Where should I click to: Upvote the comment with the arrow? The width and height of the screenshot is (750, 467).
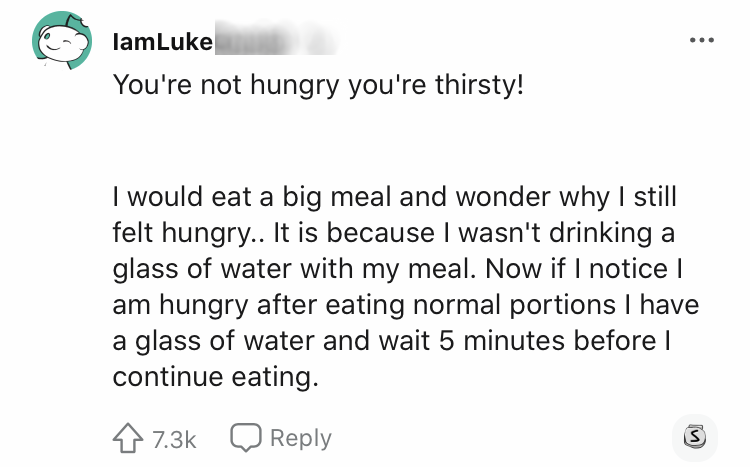tap(127, 438)
